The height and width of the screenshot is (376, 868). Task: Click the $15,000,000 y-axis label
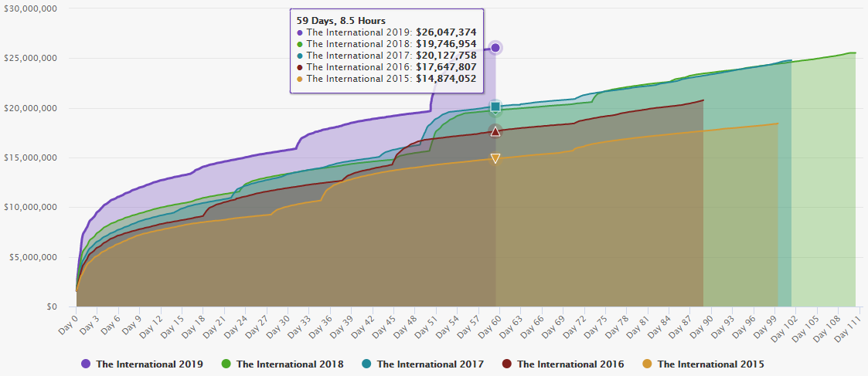pos(30,158)
